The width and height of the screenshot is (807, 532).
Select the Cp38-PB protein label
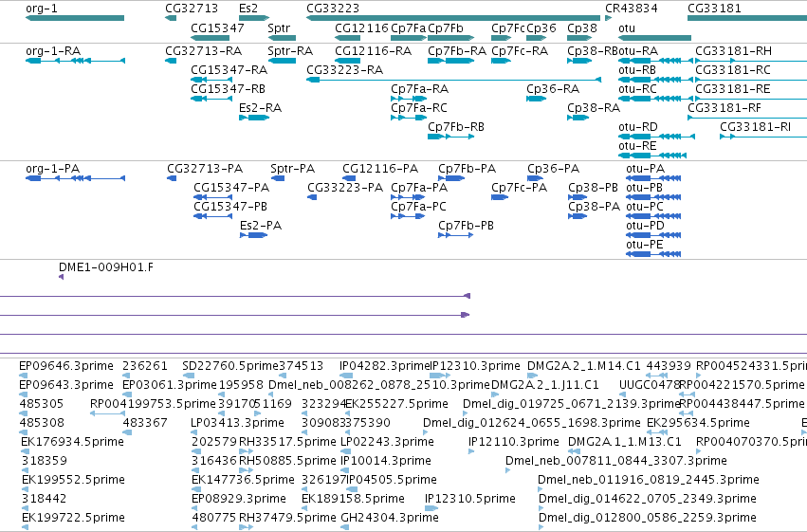click(x=593, y=188)
